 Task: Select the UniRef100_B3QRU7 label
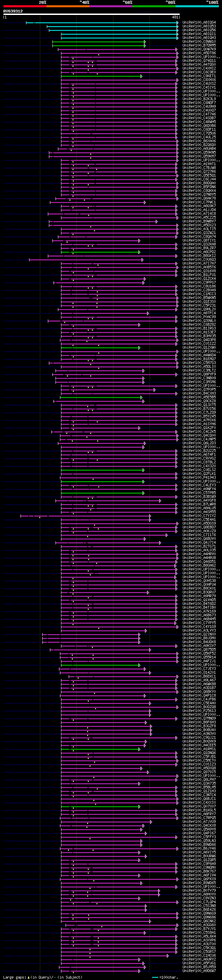(199, 592)
